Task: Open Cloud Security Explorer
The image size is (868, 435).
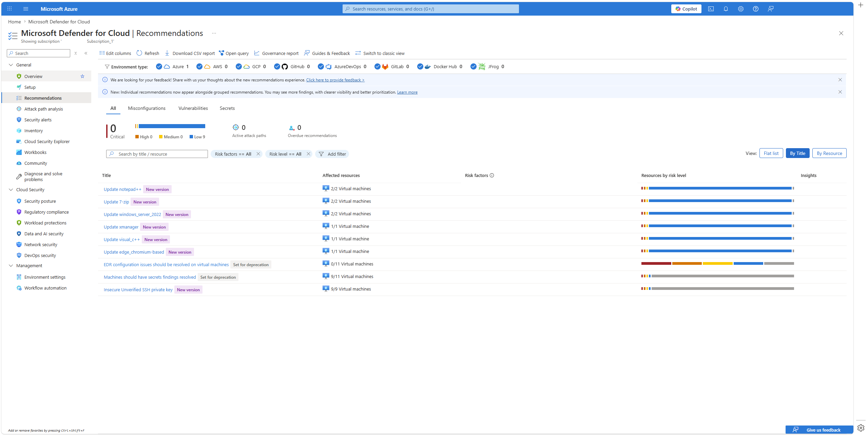Action: tap(47, 141)
